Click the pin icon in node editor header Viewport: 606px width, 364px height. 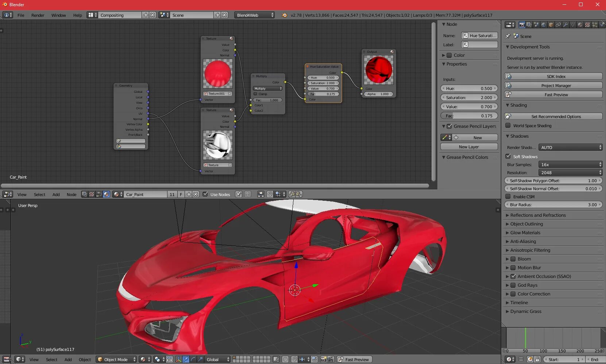coord(238,194)
